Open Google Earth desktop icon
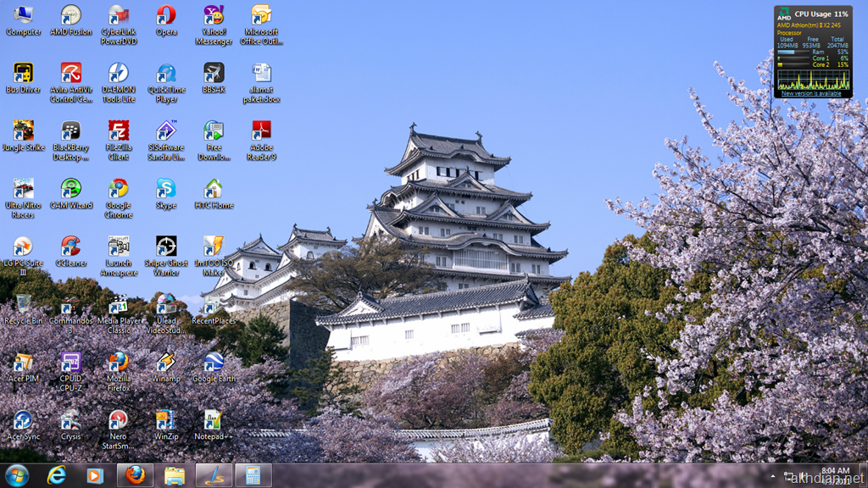Image resolution: width=868 pixels, height=488 pixels. pyautogui.click(x=214, y=363)
